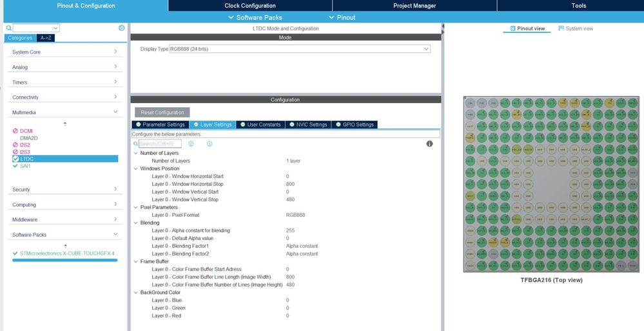Select the Layer Settings tab
644x331 pixels.
point(212,125)
